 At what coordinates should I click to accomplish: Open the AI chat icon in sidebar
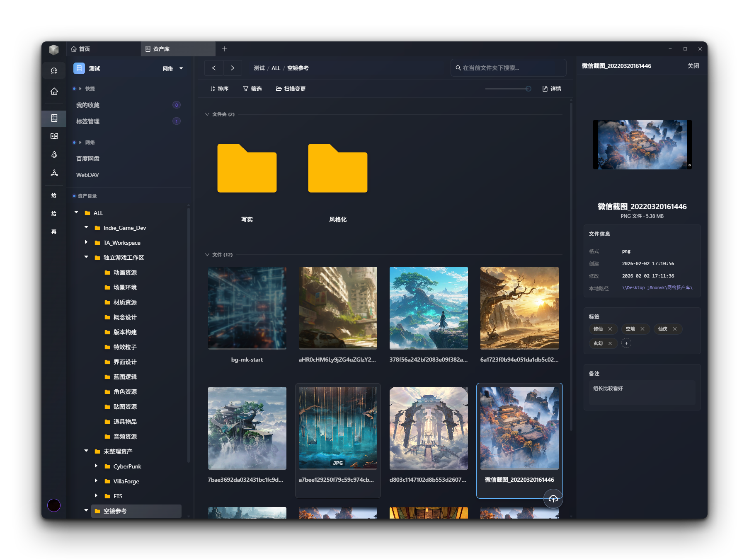[54, 71]
